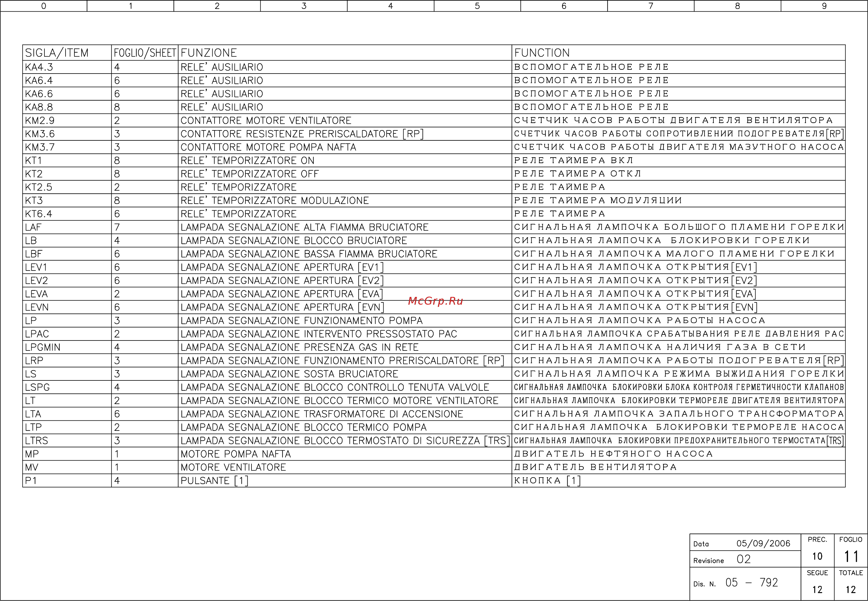
Task: Click the FOGLIO/SHEET column header
Action: pos(145,53)
